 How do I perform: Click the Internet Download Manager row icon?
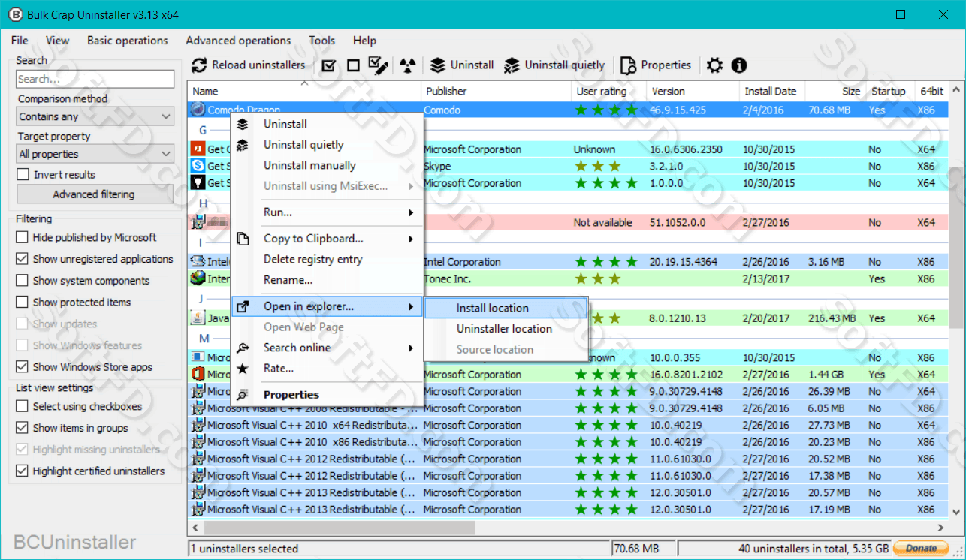click(x=198, y=278)
